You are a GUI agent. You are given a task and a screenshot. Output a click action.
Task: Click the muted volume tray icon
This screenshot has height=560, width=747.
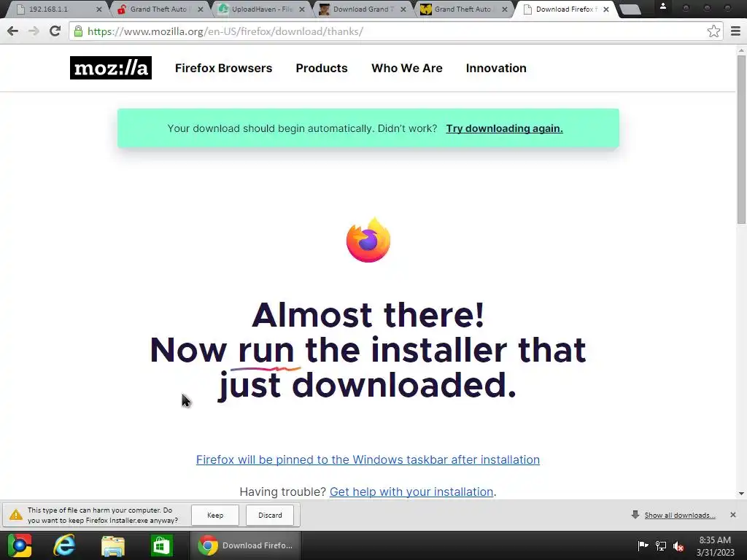pyautogui.click(x=678, y=545)
